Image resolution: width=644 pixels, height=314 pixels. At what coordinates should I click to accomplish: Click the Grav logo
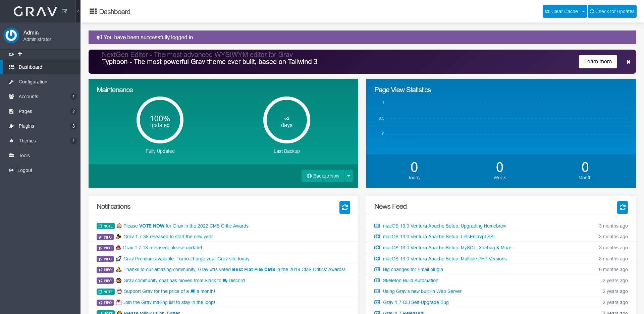click(35, 11)
